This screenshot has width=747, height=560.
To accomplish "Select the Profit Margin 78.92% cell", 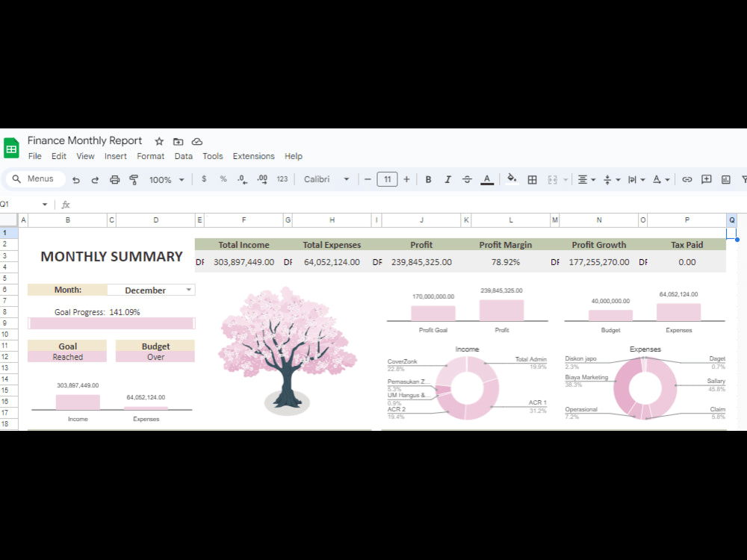I will [506, 262].
